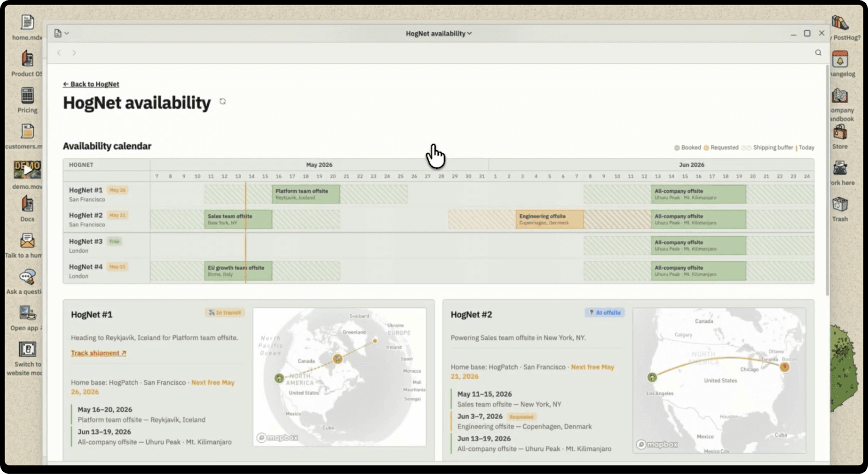The image size is (868, 474).
Task: Open the home.mdx desktop file icon
Action: (x=27, y=22)
